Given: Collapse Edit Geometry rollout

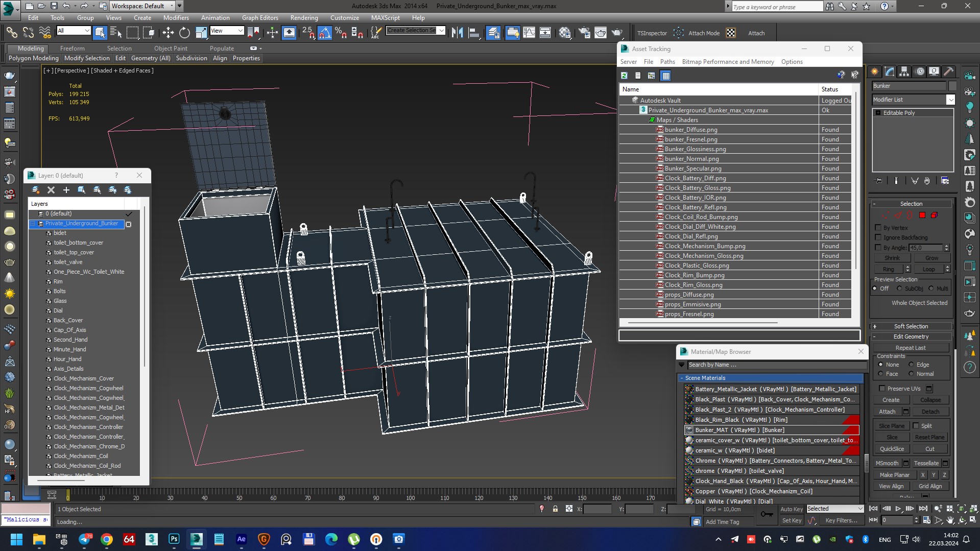Looking at the screenshot, I should coord(911,337).
